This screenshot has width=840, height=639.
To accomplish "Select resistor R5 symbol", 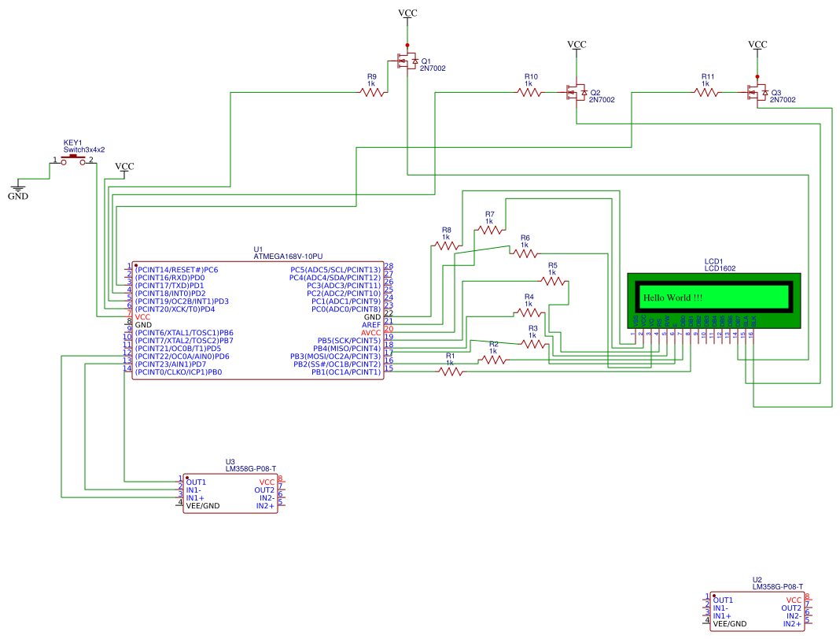I will tap(552, 281).
